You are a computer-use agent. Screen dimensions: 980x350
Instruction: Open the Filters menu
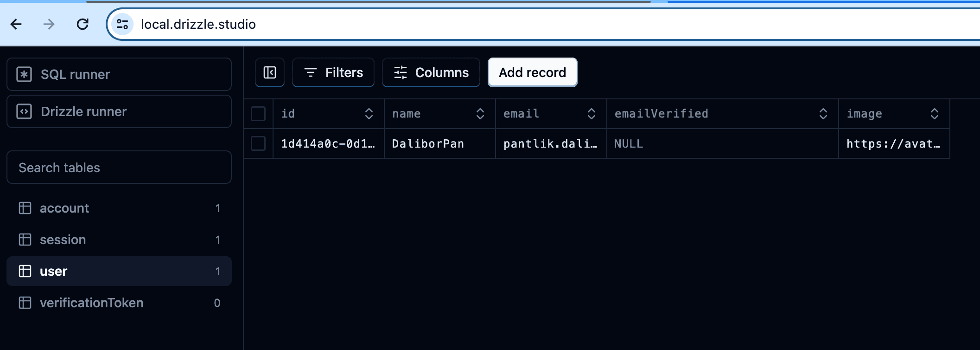pos(333,72)
